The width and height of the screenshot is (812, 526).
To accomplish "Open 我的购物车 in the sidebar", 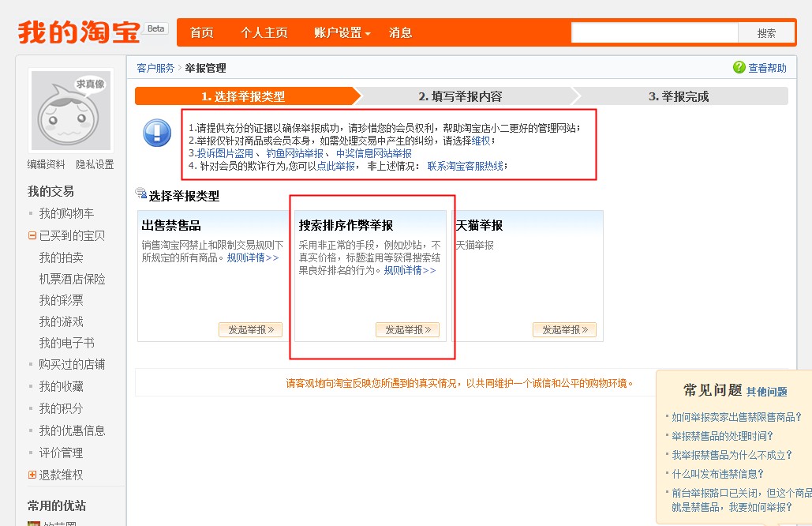I will 66,213.
